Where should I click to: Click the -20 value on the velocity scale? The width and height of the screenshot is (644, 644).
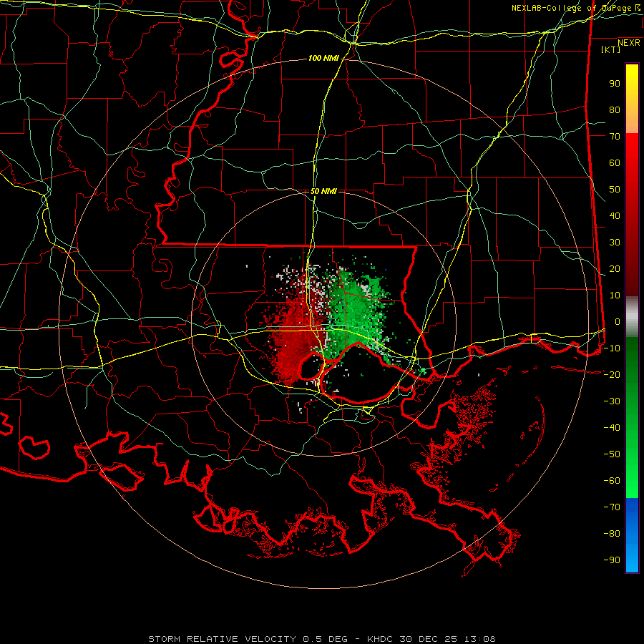(x=612, y=375)
